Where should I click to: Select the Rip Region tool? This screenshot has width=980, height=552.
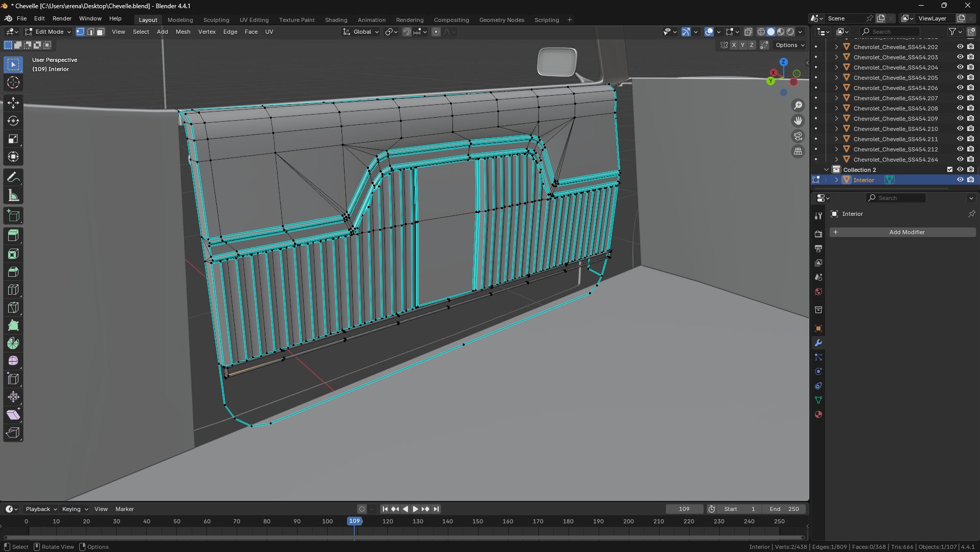tap(13, 433)
